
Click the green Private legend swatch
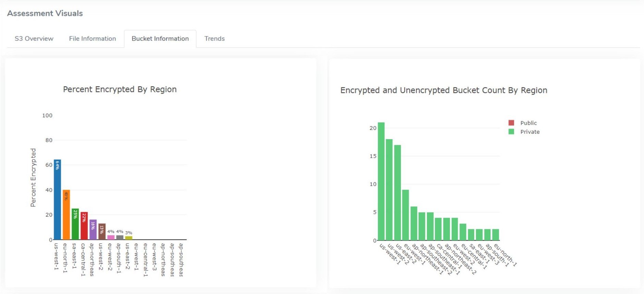click(511, 132)
